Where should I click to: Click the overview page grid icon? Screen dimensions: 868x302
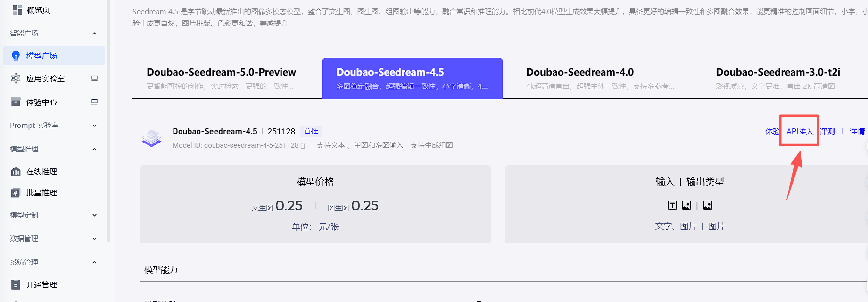[17, 10]
